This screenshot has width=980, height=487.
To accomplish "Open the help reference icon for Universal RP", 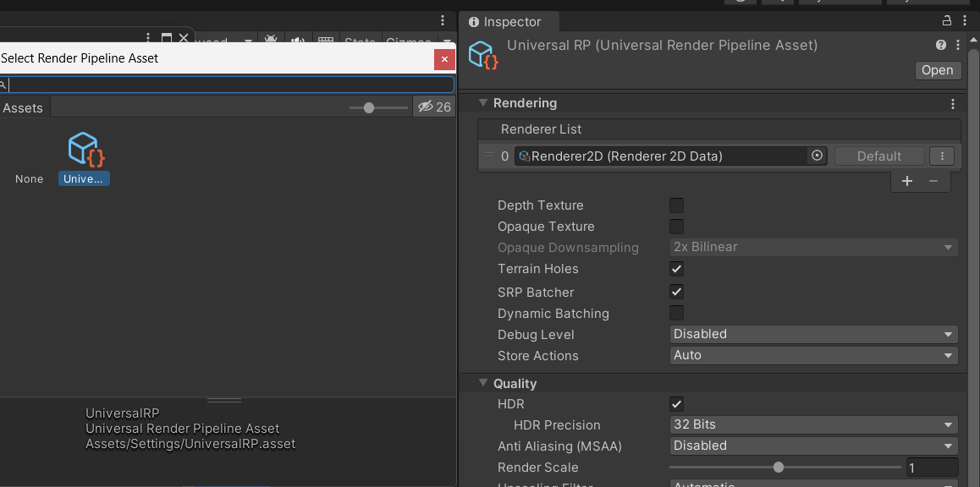I will tap(940, 45).
